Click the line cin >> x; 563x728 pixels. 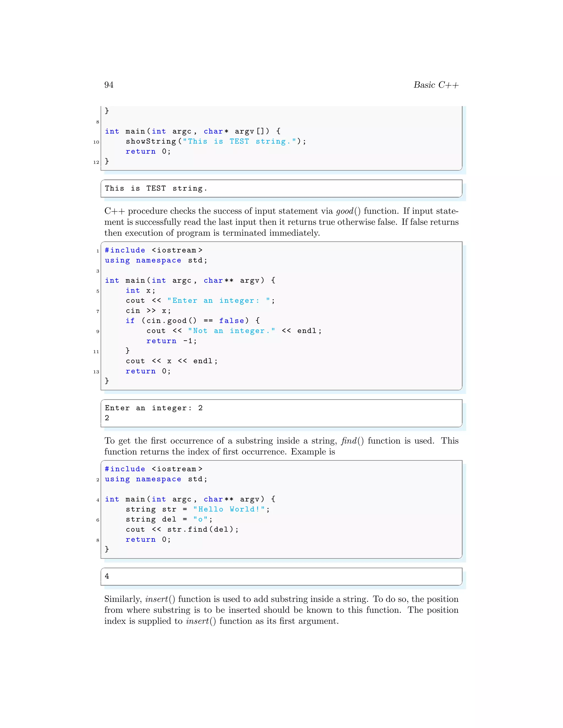[x=148, y=311]
